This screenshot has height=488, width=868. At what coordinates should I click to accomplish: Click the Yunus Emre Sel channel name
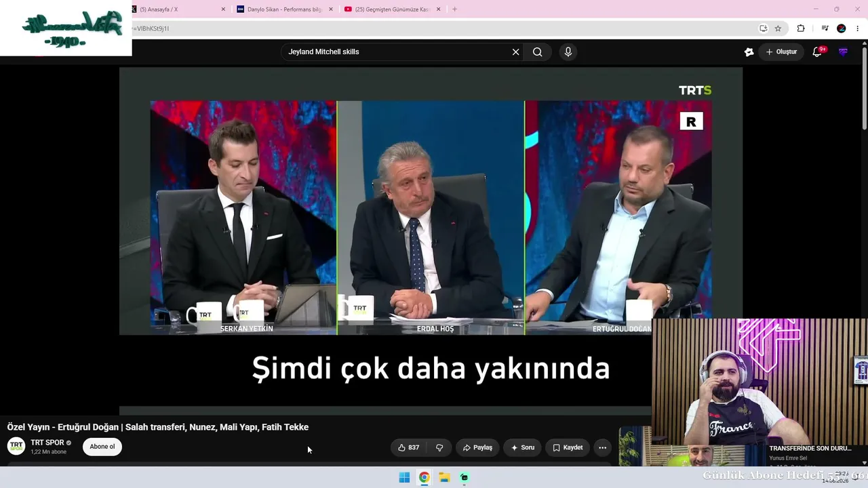tap(788, 458)
